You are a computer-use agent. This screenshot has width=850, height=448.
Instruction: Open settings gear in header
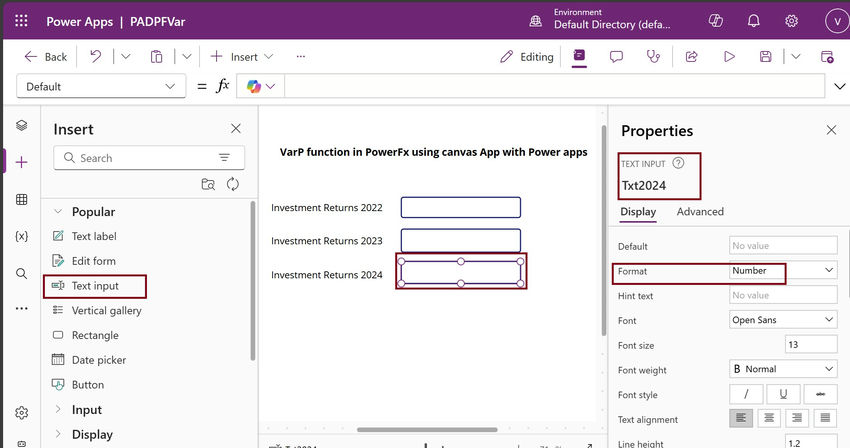click(791, 21)
